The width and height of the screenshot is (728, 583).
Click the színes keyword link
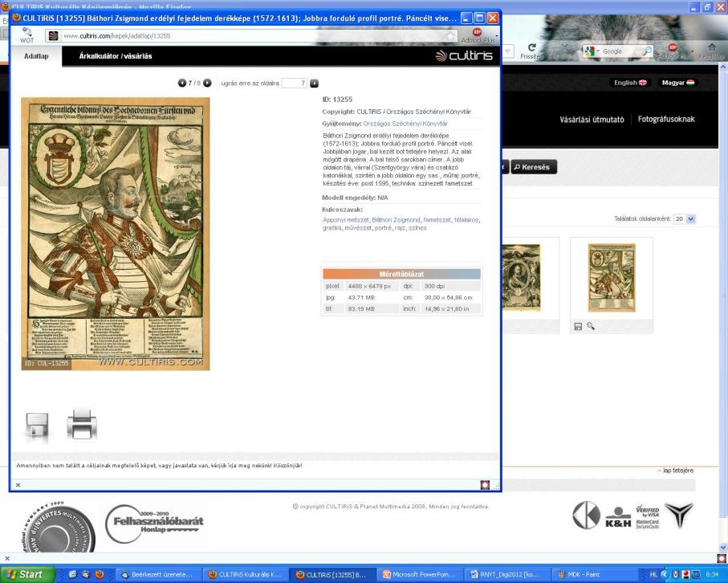[417, 228]
